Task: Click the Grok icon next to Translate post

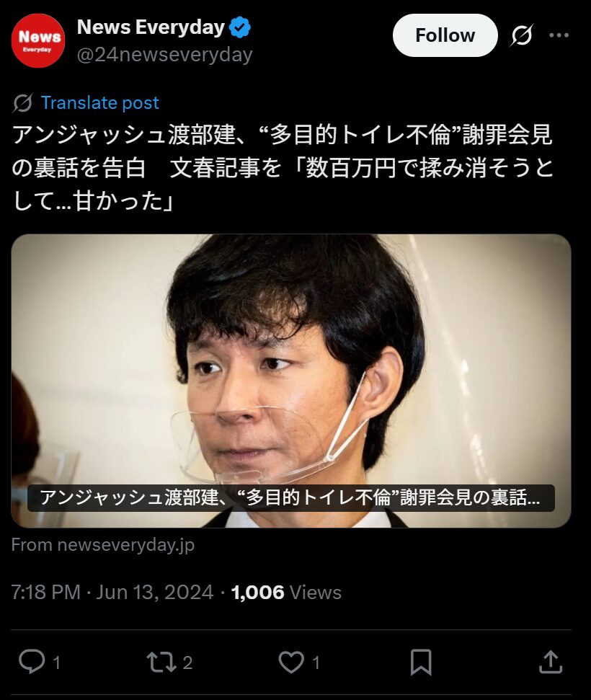Action: point(22,103)
